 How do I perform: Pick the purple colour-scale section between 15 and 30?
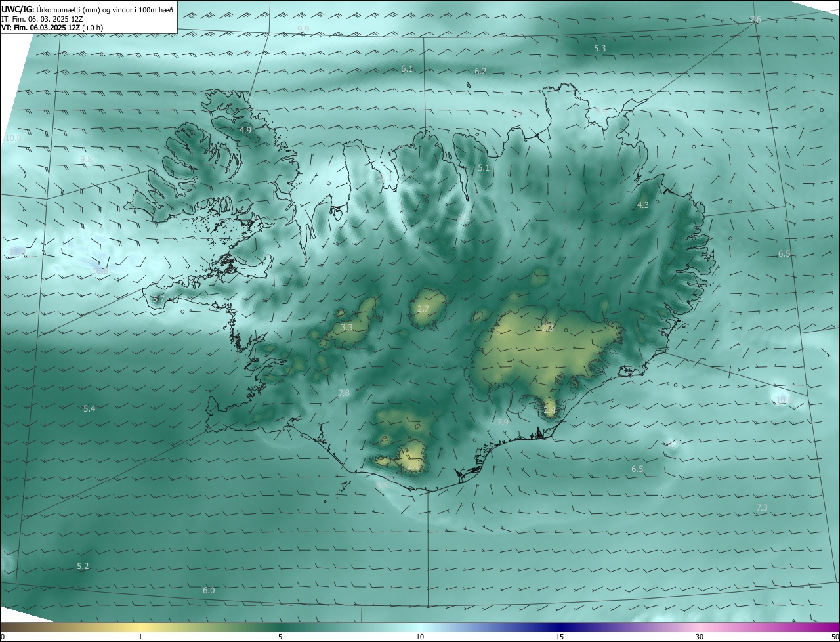pyautogui.click(x=630, y=628)
